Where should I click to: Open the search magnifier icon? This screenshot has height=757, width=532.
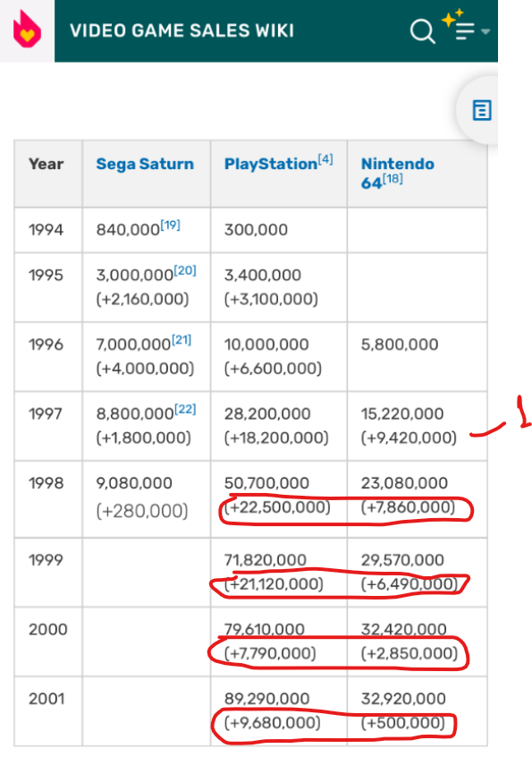coord(423,31)
